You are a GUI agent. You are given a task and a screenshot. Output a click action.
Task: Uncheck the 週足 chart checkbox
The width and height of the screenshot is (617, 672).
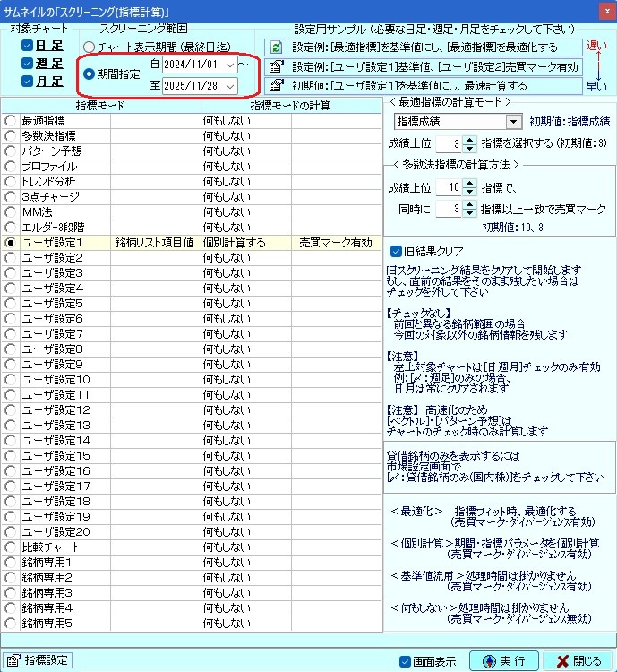28,64
